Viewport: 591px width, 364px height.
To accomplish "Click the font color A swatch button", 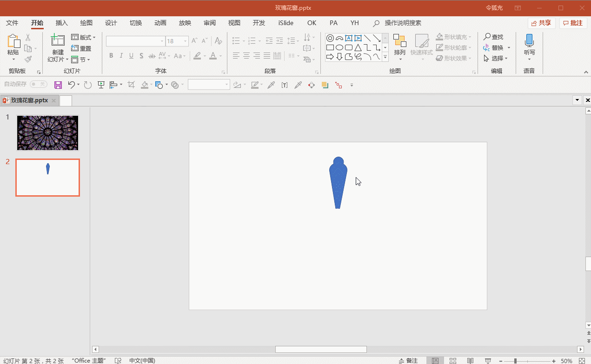I will click(213, 56).
